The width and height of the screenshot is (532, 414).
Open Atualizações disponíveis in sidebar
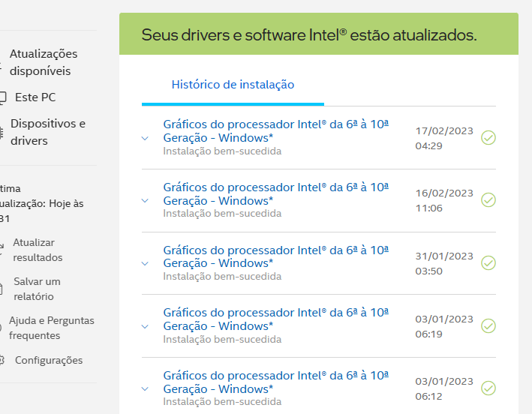44,62
